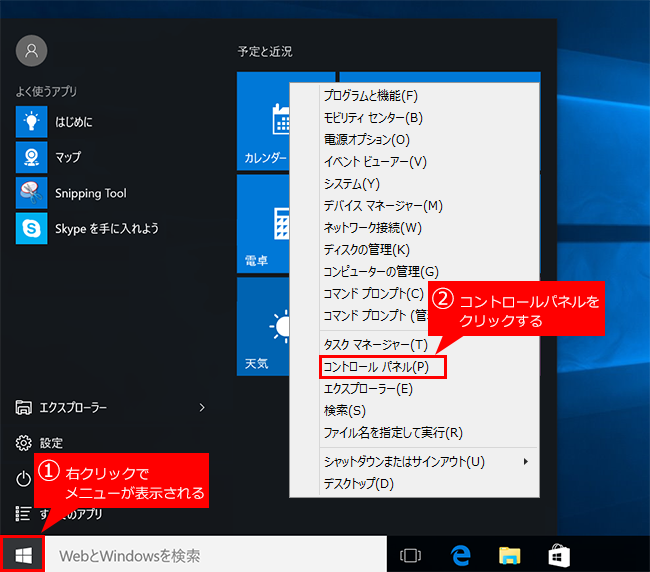This screenshot has height=572, width=650.
Task: Launch コマンド プロンプト(C)
Action: [374, 293]
